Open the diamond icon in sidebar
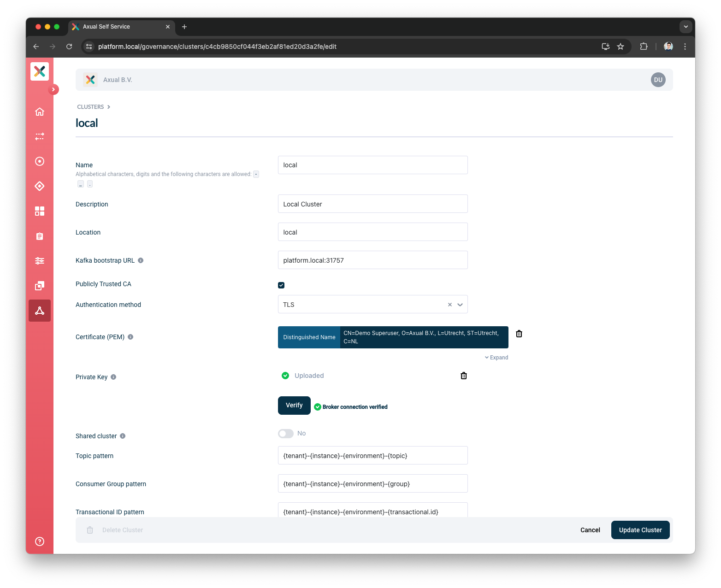The image size is (721, 588). click(x=40, y=186)
